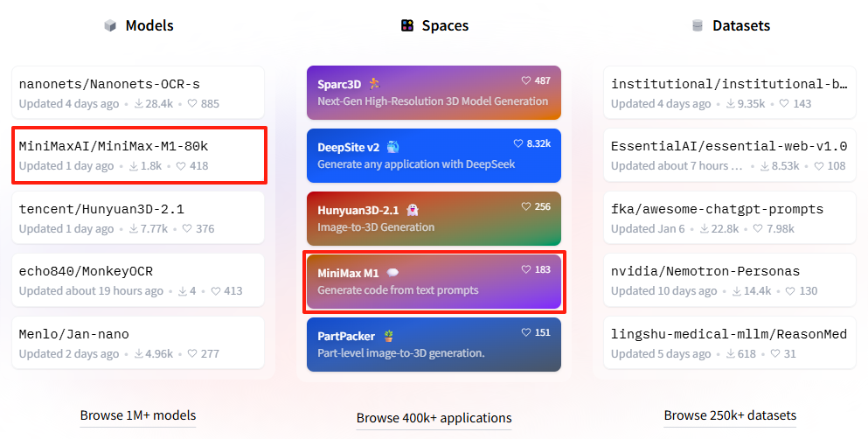Click the plant emoji on PartPacker card
This screenshot has width=868, height=439.
pos(389,336)
